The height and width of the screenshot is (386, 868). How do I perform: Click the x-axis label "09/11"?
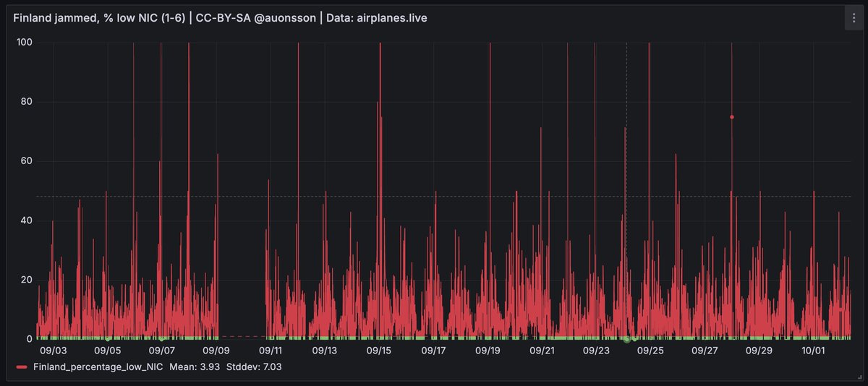[x=270, y=351]
